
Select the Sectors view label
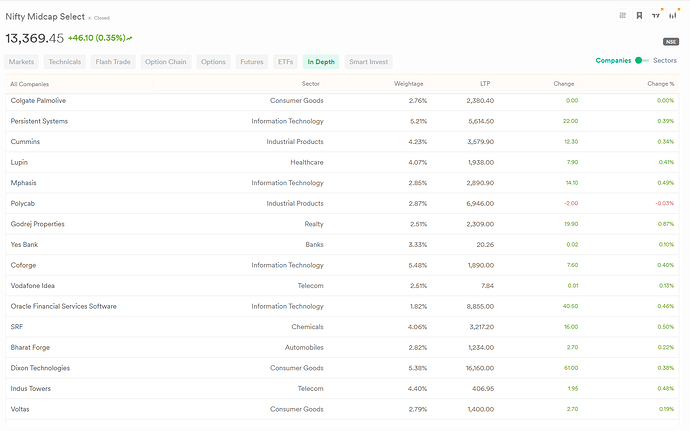tap(664, 60)
